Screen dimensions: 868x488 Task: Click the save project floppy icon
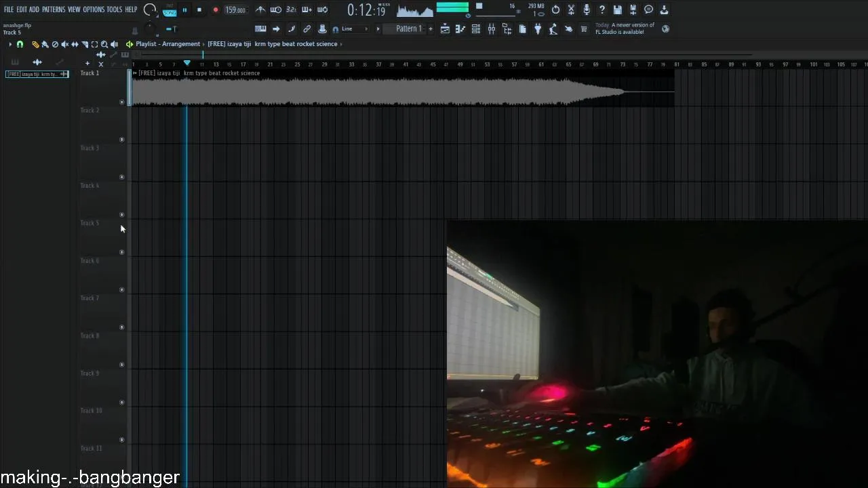click(617, 9)
